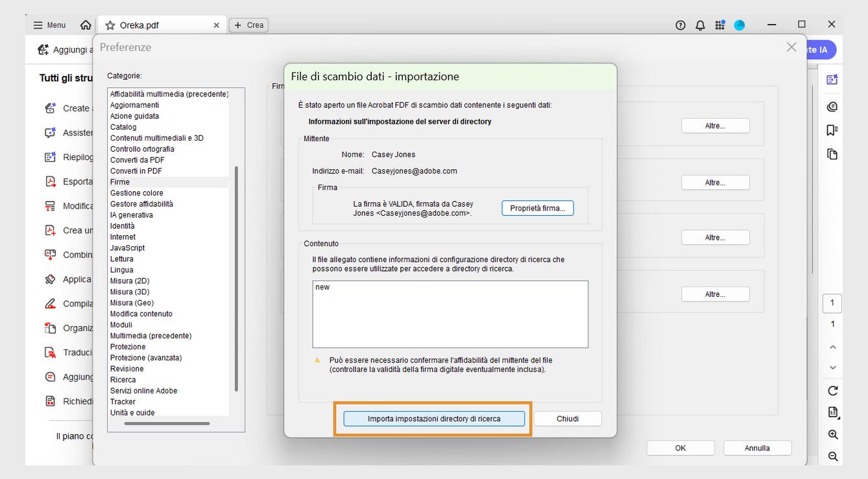Open the comments panel icon in the right rail
868x479 pixels.
[832, 106]
